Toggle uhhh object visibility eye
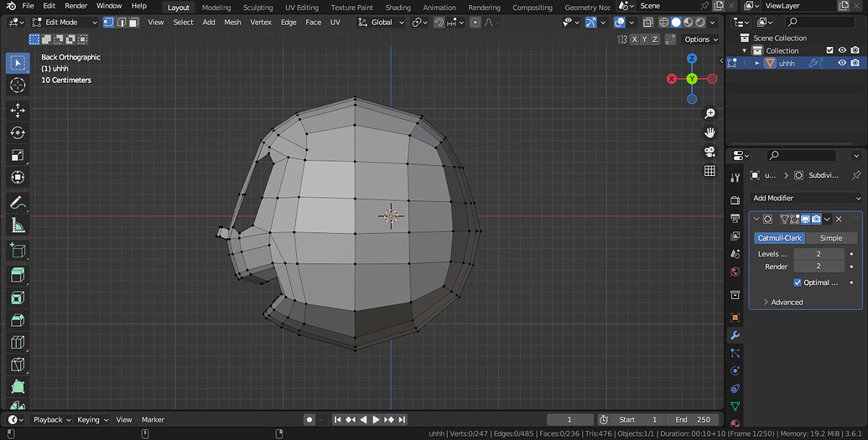Screen dimensions: 868x440 click(x=842, y=63)
